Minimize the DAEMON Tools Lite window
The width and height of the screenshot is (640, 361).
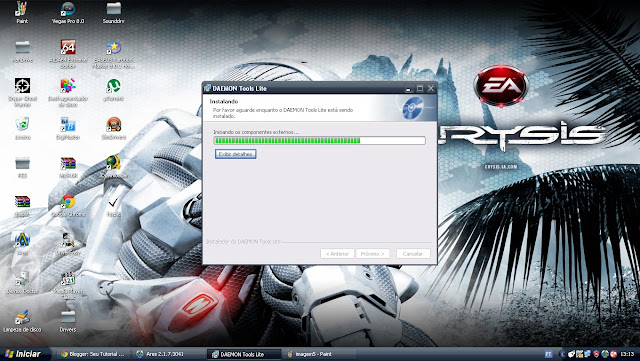coord(409,88)
